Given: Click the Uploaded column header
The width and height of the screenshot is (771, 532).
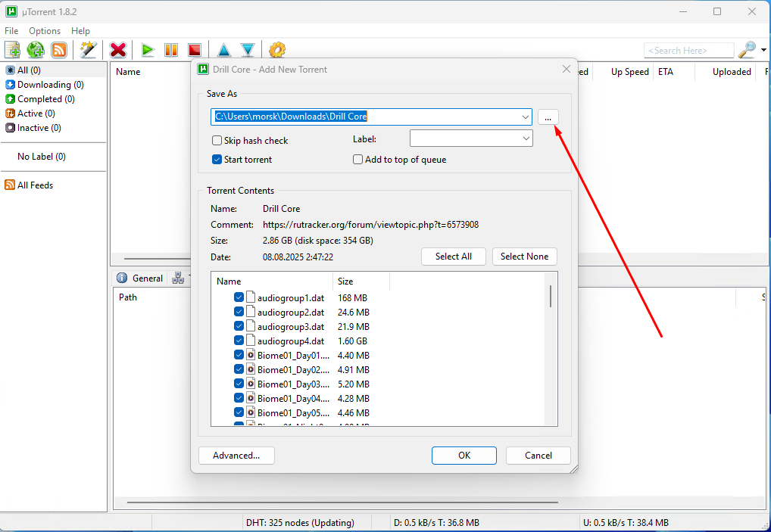Looking at the screenshot, I should (726, 72).
